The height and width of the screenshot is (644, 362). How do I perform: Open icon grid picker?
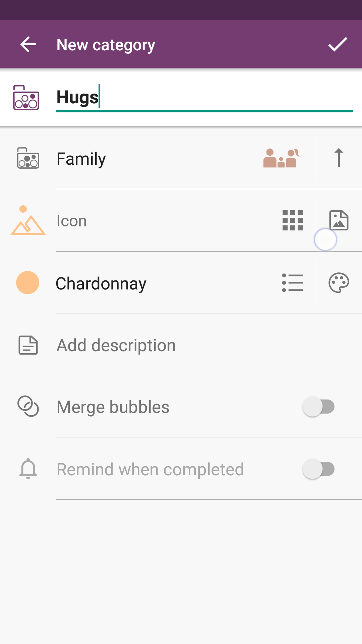pos(293,221)
